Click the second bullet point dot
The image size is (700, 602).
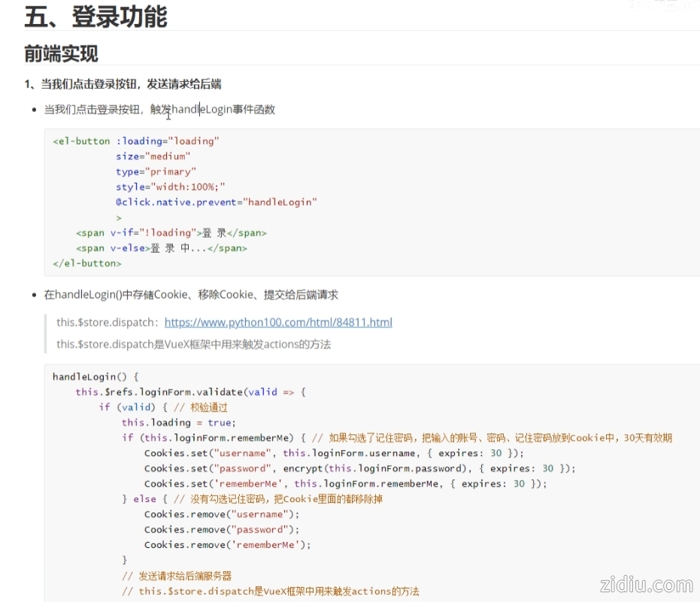point(34,296)
